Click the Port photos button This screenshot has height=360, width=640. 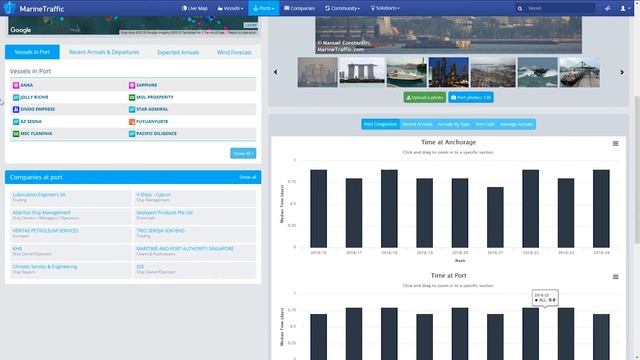click(x=471, y=98)
